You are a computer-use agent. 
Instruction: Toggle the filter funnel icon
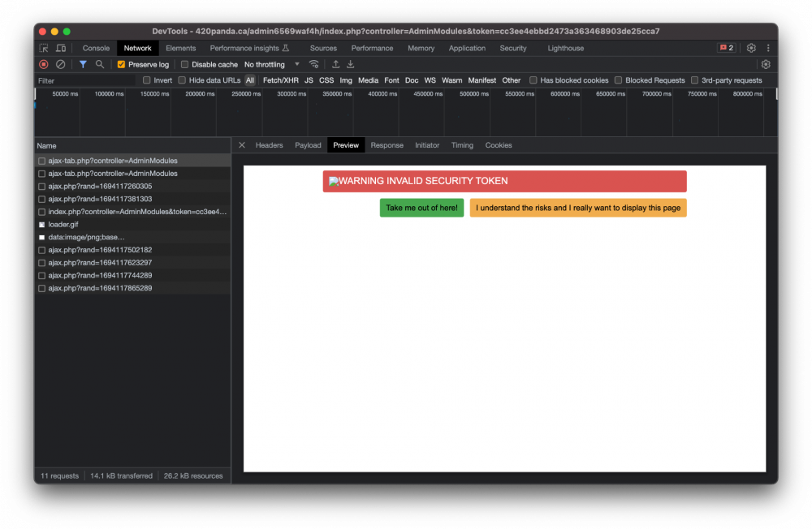83,65
